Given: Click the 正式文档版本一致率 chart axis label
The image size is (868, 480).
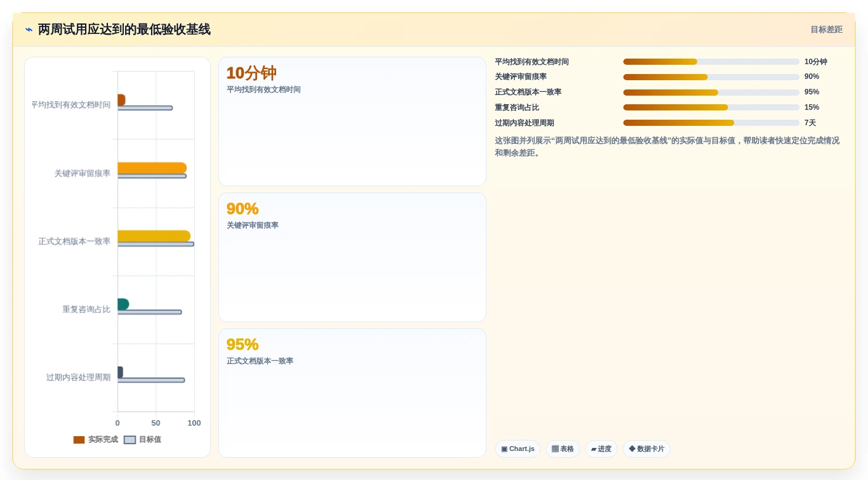Looking at the screenshot, I should (x=75, y=241).
